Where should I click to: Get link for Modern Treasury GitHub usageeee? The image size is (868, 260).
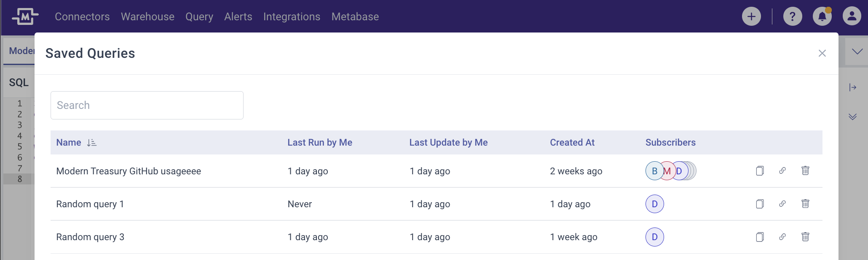point(782,171)
